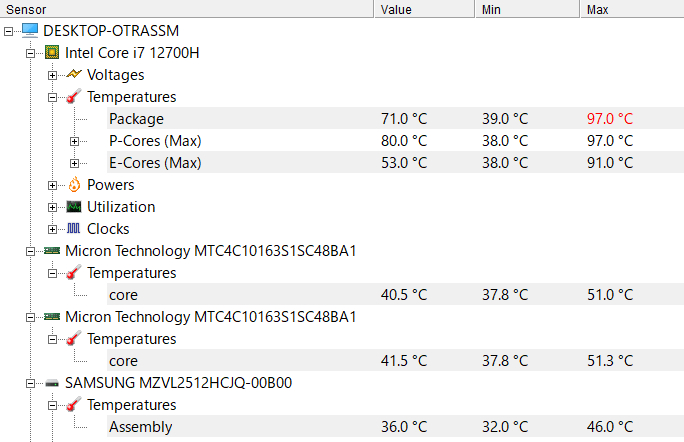Expand the Clocks node
This screenshot has height=442, width=684.
pyautogui.click(x=52, y=229)
